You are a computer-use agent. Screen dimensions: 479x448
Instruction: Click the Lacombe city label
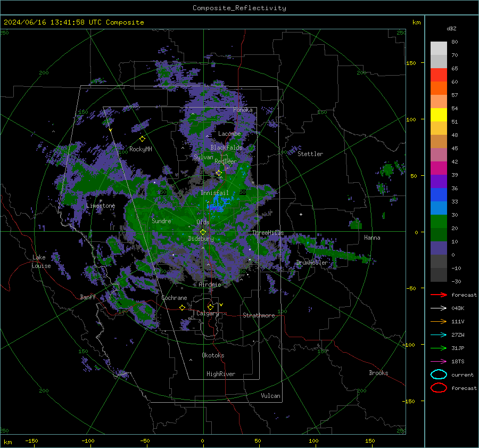pos(229,134)
